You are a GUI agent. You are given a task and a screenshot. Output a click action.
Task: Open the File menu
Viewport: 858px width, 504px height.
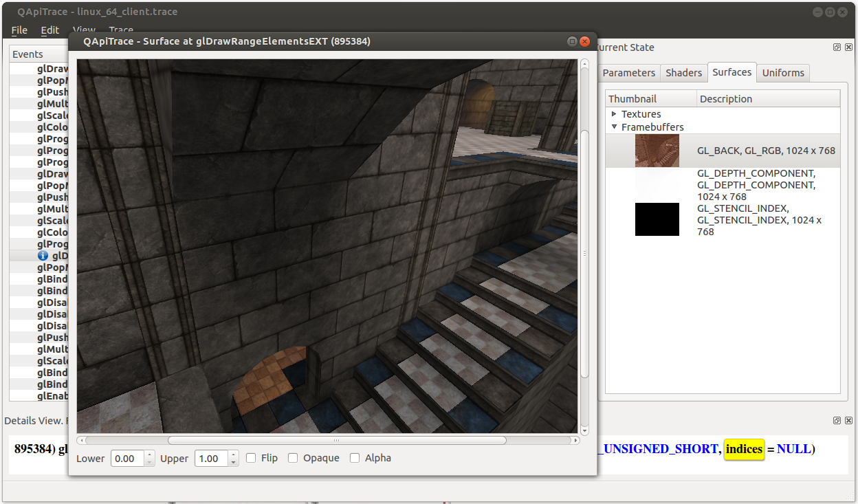(x=19, y=30)
